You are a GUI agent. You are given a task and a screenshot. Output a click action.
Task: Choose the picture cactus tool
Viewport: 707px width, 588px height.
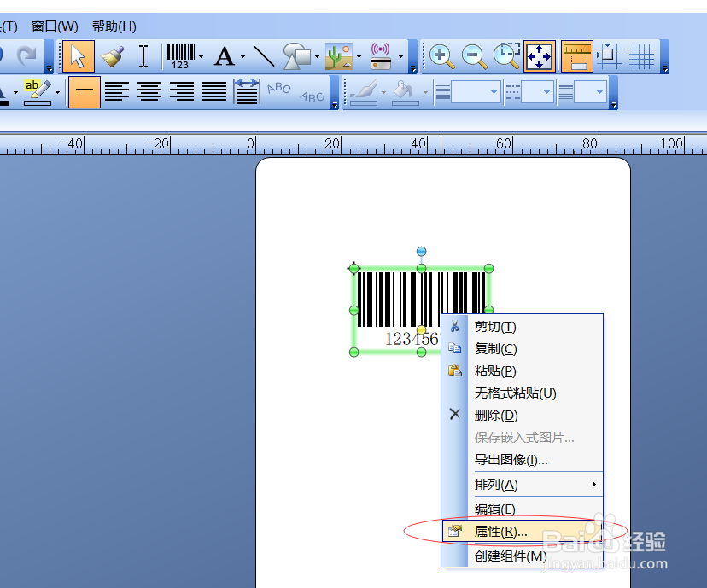(x=339, y=56)
